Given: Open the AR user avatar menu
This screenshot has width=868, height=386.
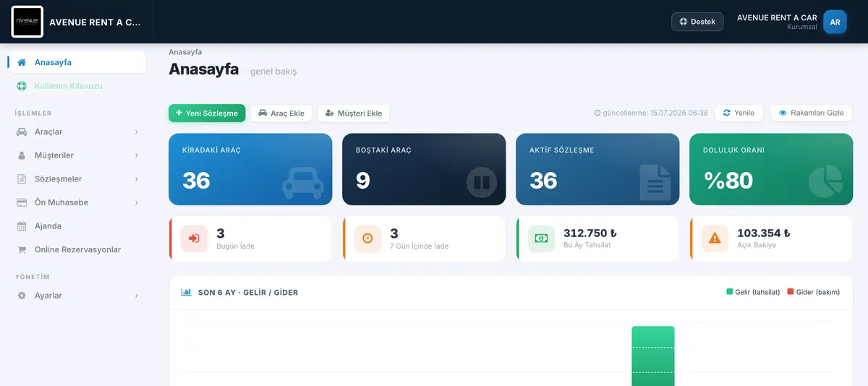Looking at the screenshot, I should tap(835, 22).
